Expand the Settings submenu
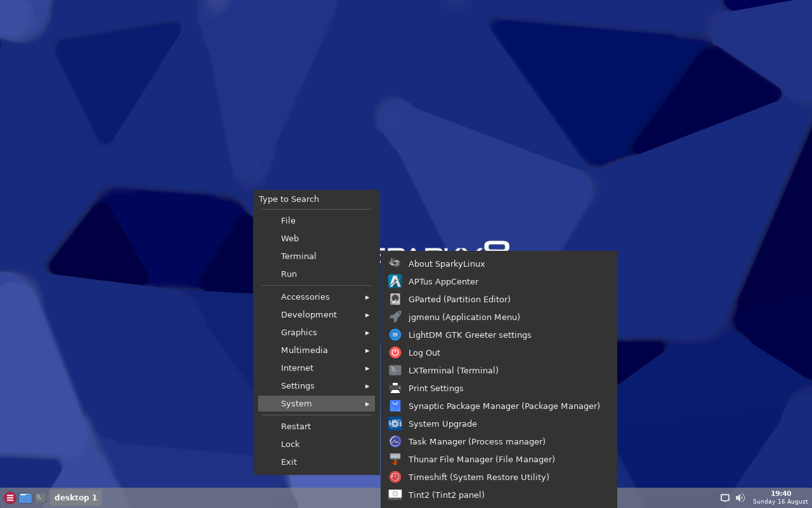 (x=317, y=386)
